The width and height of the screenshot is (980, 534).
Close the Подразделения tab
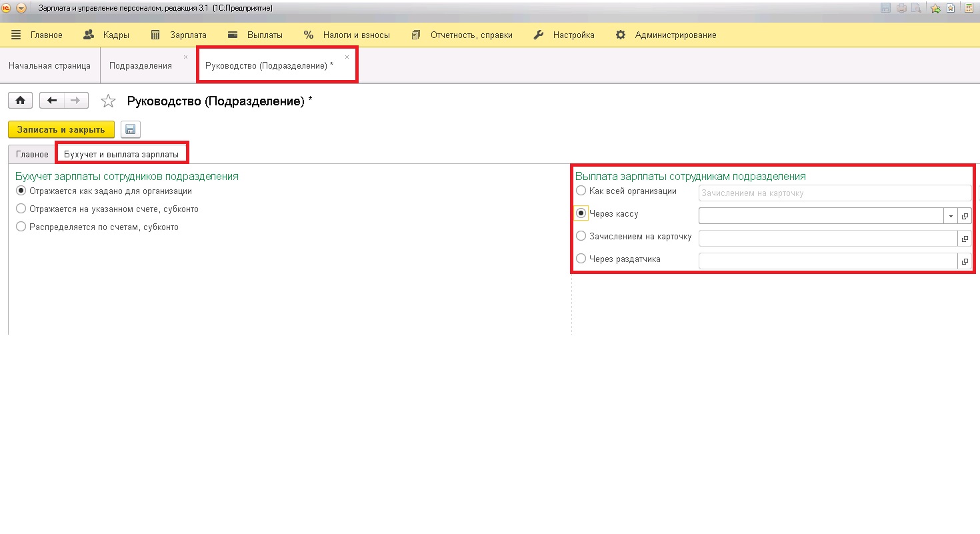tap(185, 57)
